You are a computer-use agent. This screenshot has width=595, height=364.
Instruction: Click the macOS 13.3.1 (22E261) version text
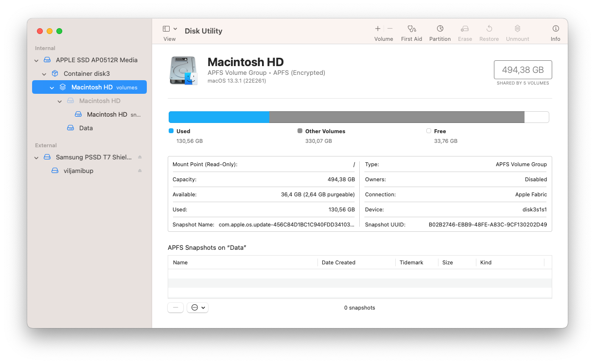pyautogui.click(x=237, y=81)
